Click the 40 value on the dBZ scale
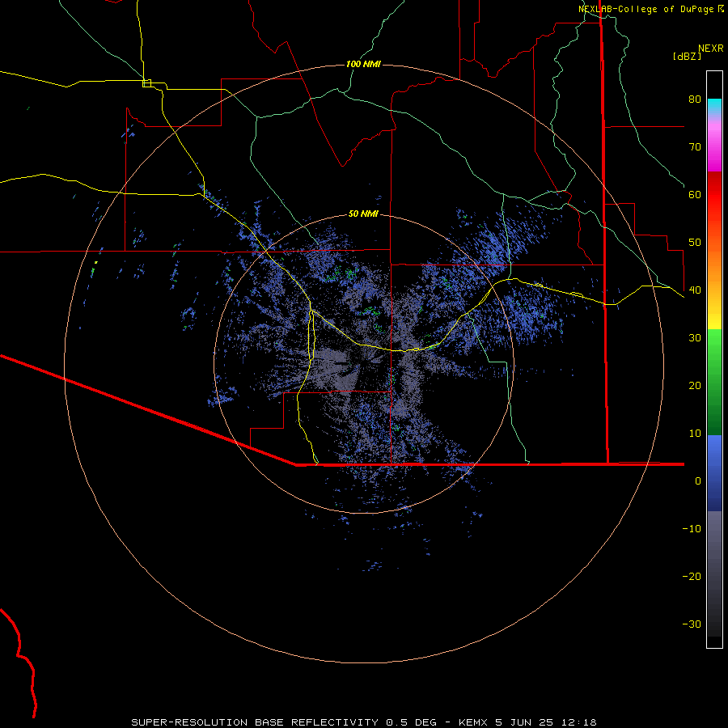 pyautogui.click(x=695, y=290)
